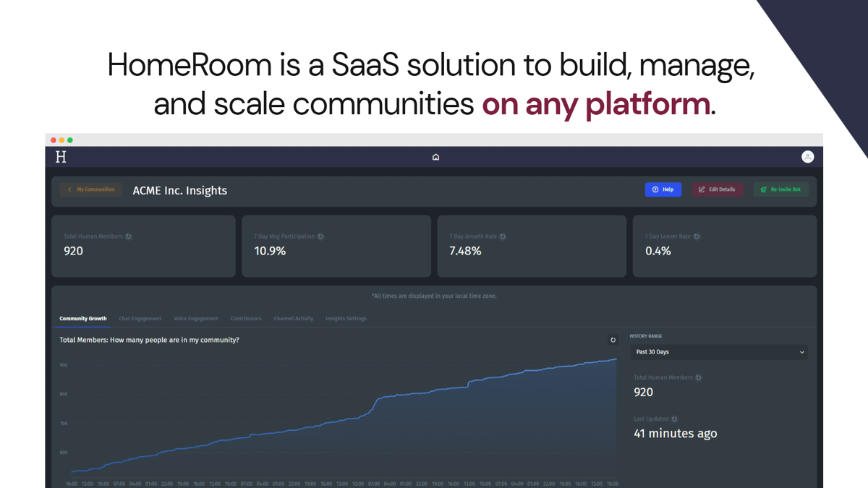The width and height of the screenshot is (868, 488).
Task: Open the Insights Settings tab
Action: pyautogui.click(x=346, y=319)
